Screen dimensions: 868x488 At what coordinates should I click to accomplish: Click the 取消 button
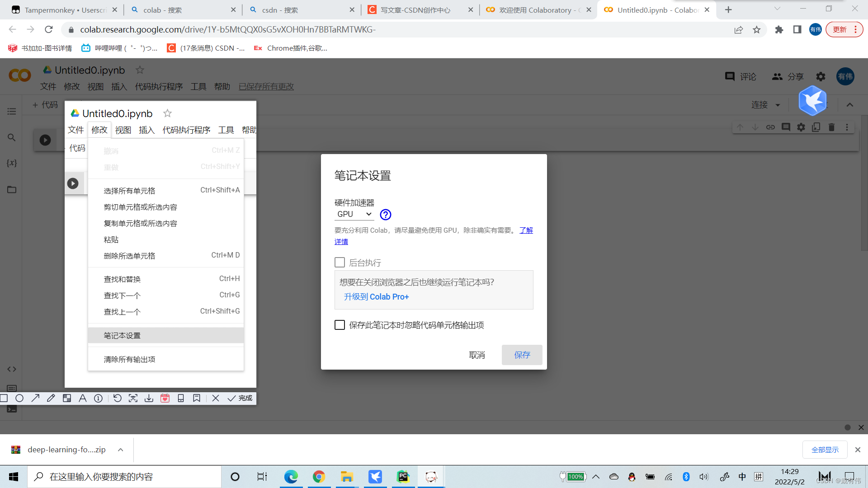coord(476,355)
